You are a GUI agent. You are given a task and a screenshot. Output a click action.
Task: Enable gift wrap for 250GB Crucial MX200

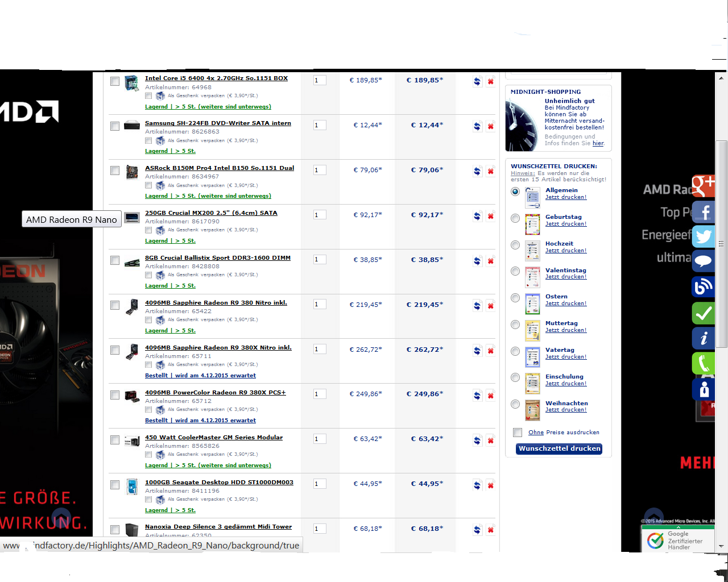[148, 230]
